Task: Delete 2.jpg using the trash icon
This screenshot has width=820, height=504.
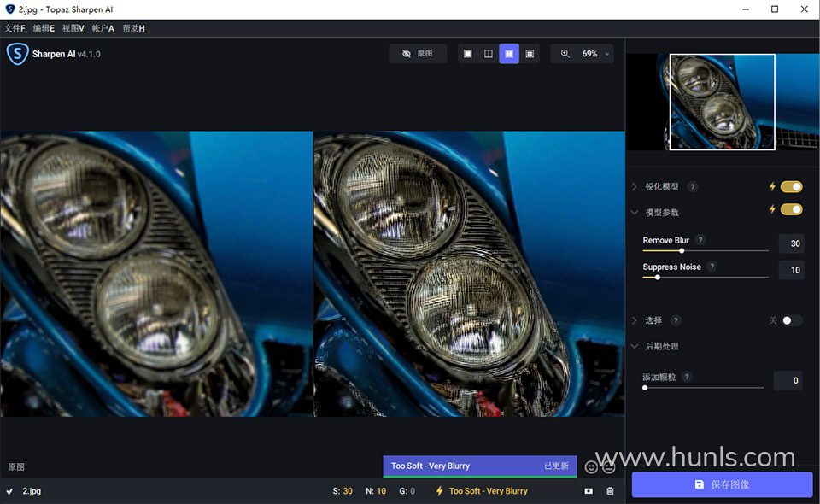Action: tap(610, 491)
